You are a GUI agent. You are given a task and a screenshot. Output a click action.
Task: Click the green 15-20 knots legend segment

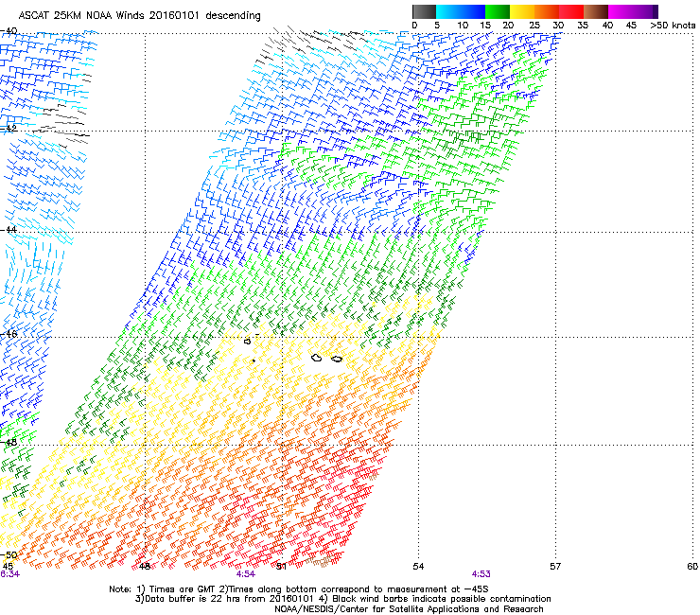[x=498, y=11]
